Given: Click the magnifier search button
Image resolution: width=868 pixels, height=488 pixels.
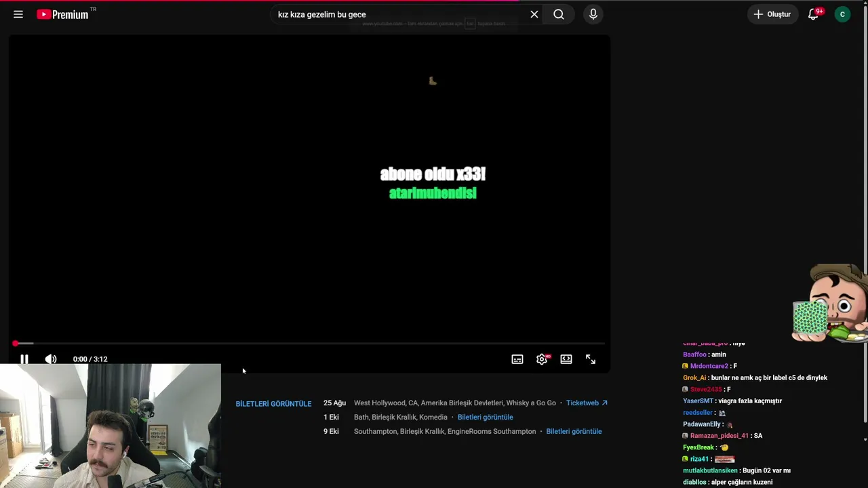Looking at the screenshot, I should click(x=559, y=14).
